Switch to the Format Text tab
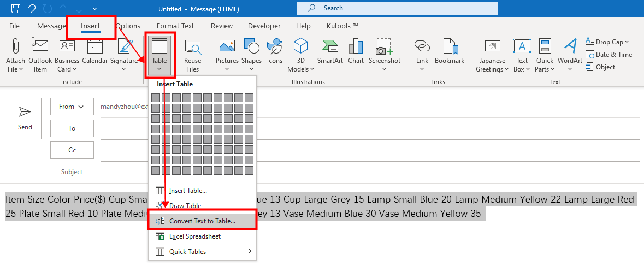644x278 pixels. tap(175, 26)
